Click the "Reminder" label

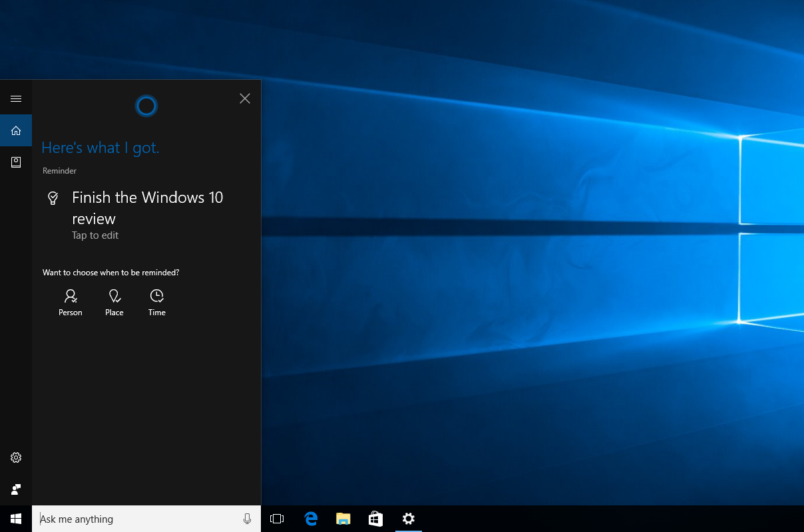[60, 171]
